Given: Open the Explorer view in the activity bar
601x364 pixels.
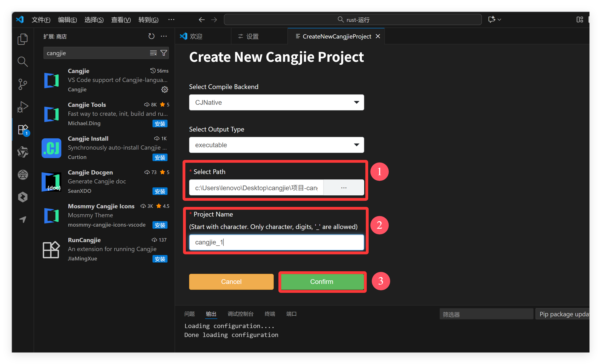Looking at the screenshot, I should (23, 39).
